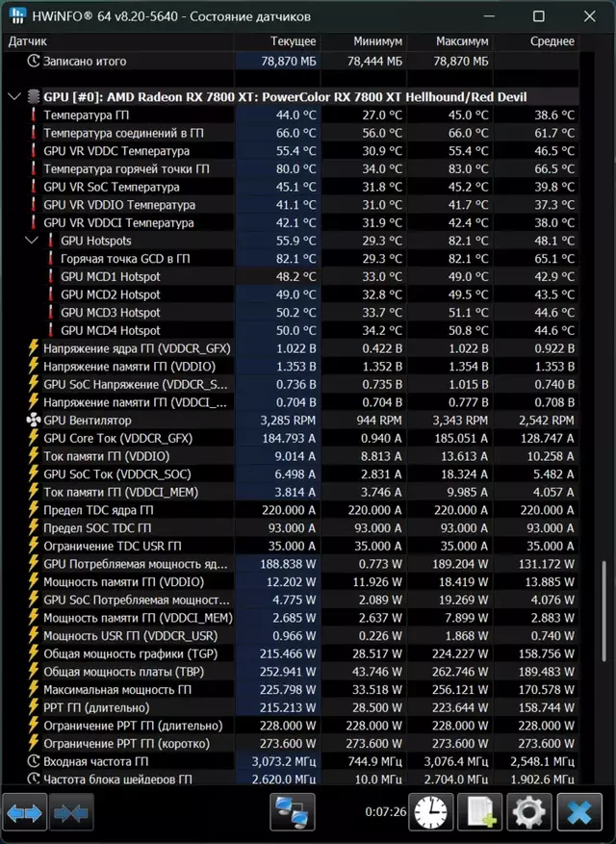Minimize the HWiNFO sensor window

[489, 16]
